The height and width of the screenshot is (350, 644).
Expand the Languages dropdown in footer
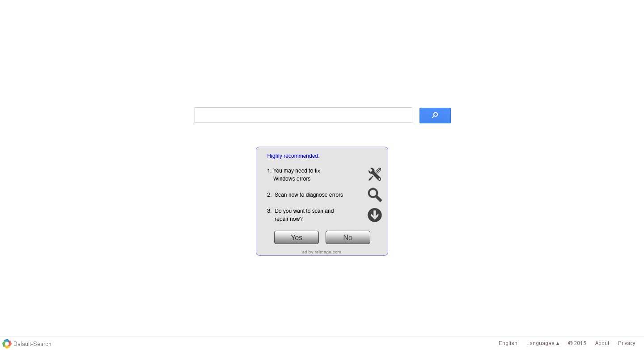pos(543,343)
